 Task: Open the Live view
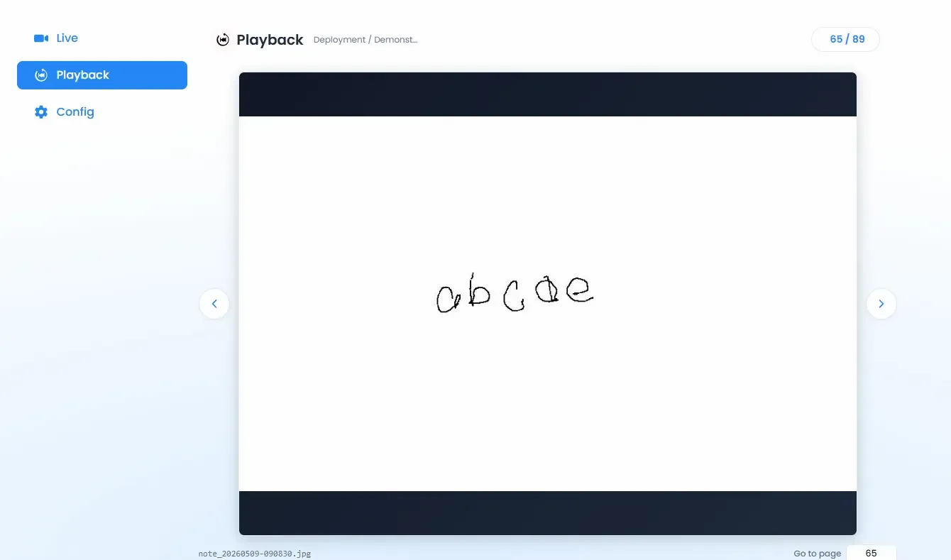click(102, 38)
